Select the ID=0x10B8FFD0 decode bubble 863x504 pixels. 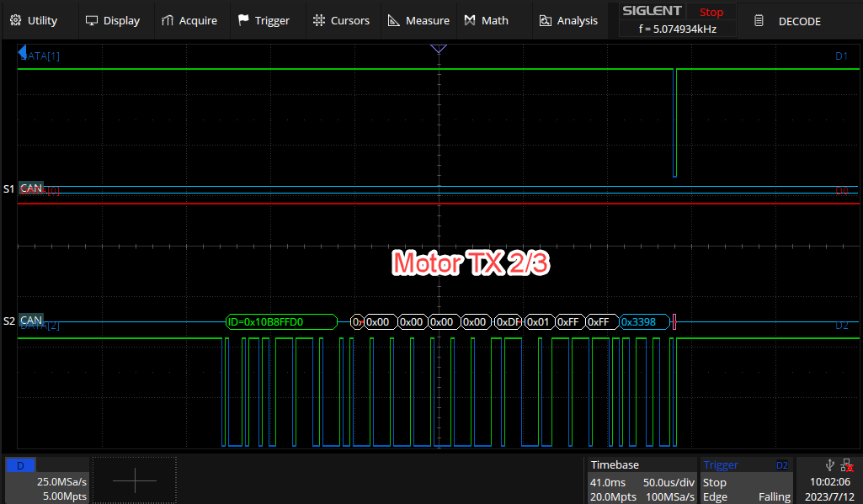click(280, 321)
